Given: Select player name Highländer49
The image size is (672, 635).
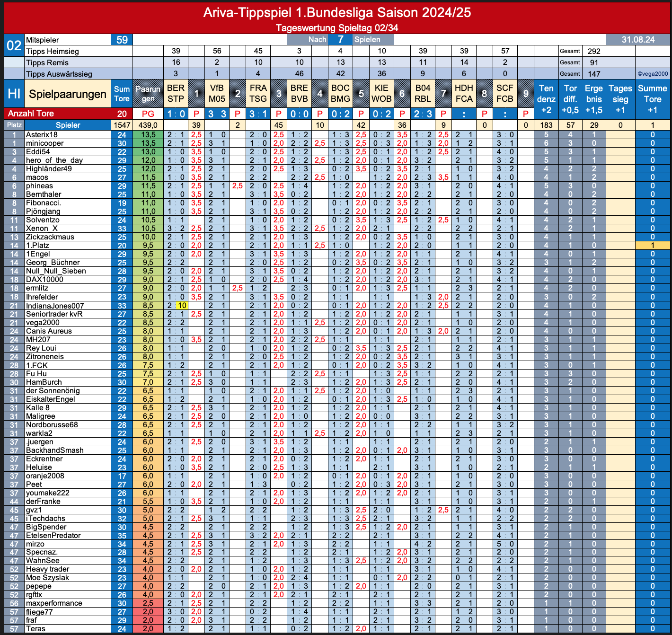Looking at the screenshot, I should (49, 169).
